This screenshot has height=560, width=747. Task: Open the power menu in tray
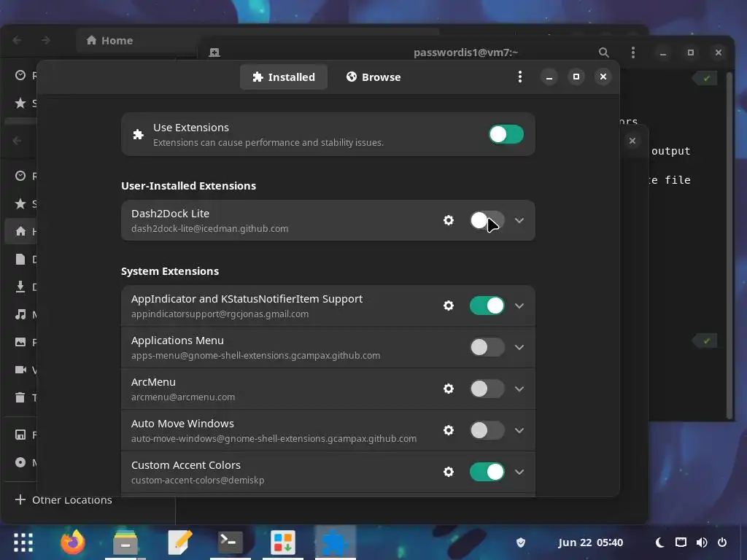coord(722,542)
